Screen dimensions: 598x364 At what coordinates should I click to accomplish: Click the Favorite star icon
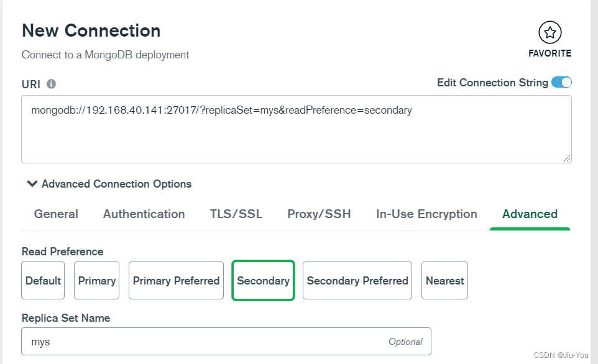click(x=550, y=32)
